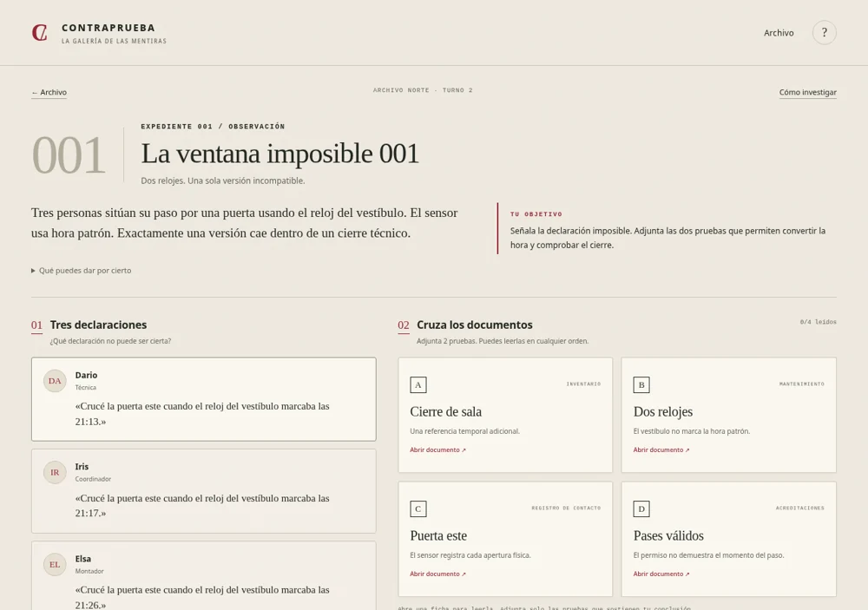Open document in the Dos relojes card
The image size is (868, 610).
pyautogui.click(x=661, y=450)
